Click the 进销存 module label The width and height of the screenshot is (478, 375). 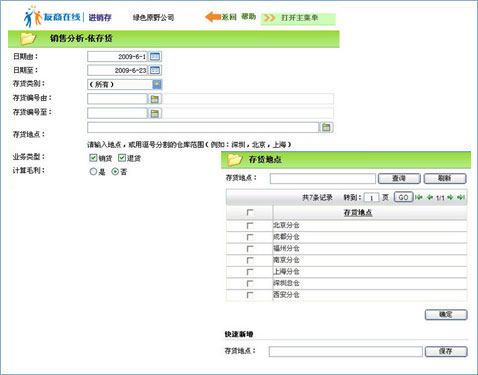[100, 18]
